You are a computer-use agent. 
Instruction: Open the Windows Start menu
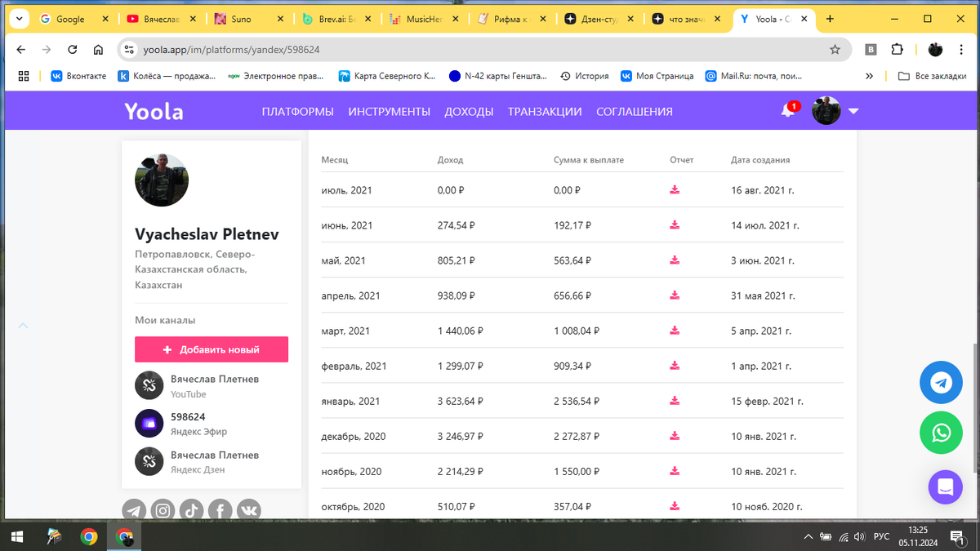pos(16,536)
